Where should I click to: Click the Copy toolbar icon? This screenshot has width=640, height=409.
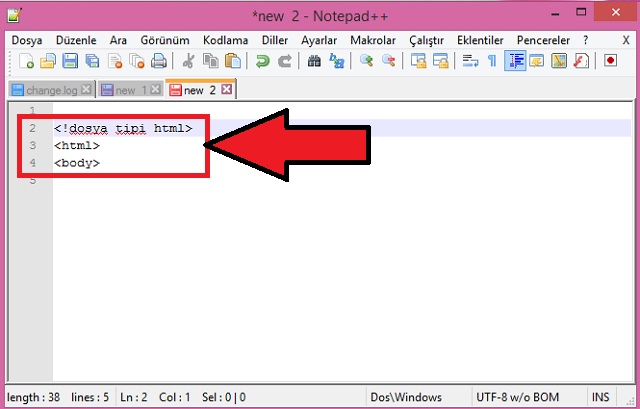click(x=211, y=61)
